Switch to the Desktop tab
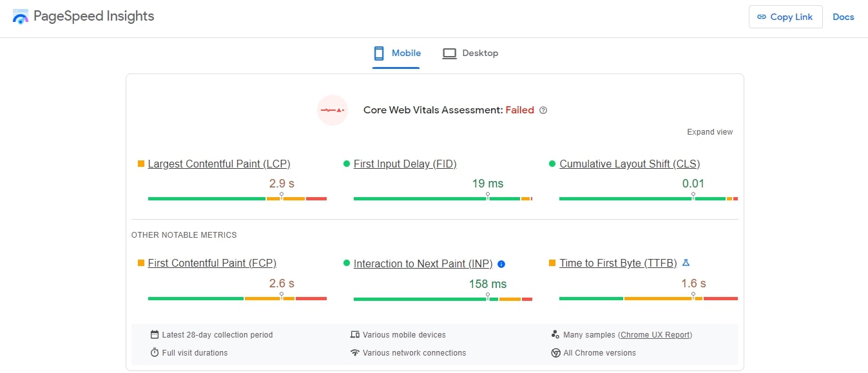Image resolution: width=868 pixels, height=373 pixels. (470, 53)
